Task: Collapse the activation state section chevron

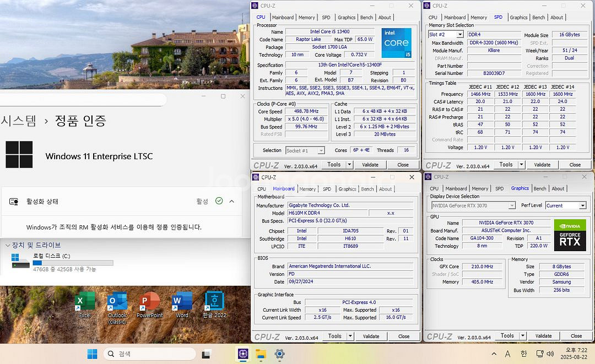Action: pyautogui.click(x=231, y=202)
